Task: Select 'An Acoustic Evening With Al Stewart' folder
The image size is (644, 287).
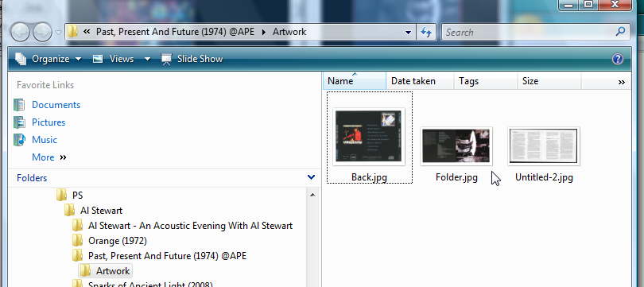Action: click(190, 226)
